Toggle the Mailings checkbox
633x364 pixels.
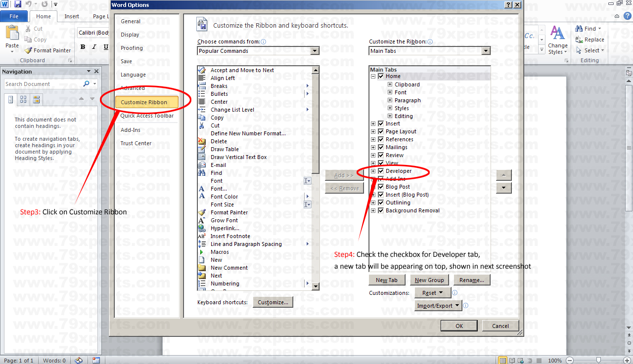381,147
